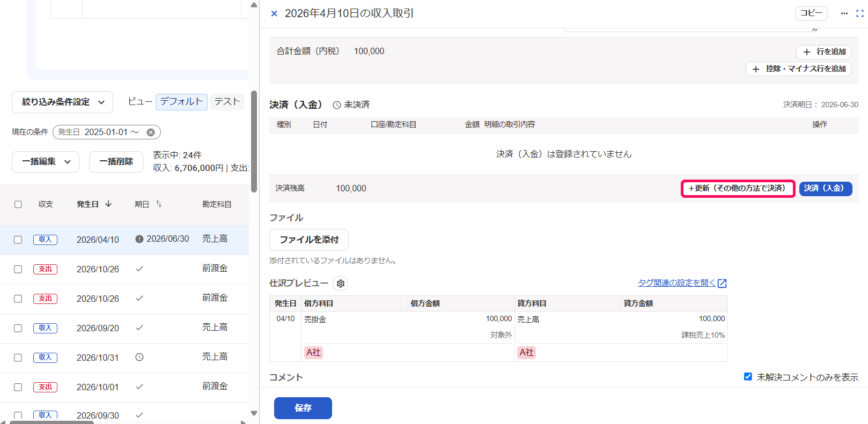Click the left list horizontal scrollbar thumb
The width and height of the screenshot is (868, 424).
pos(52,422)
